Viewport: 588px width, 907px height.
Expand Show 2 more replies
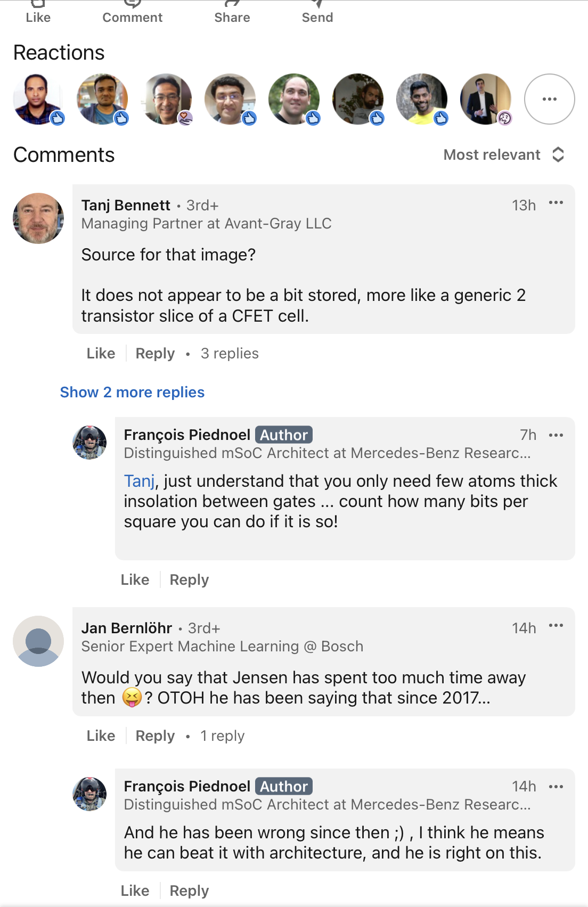(132, 393)
